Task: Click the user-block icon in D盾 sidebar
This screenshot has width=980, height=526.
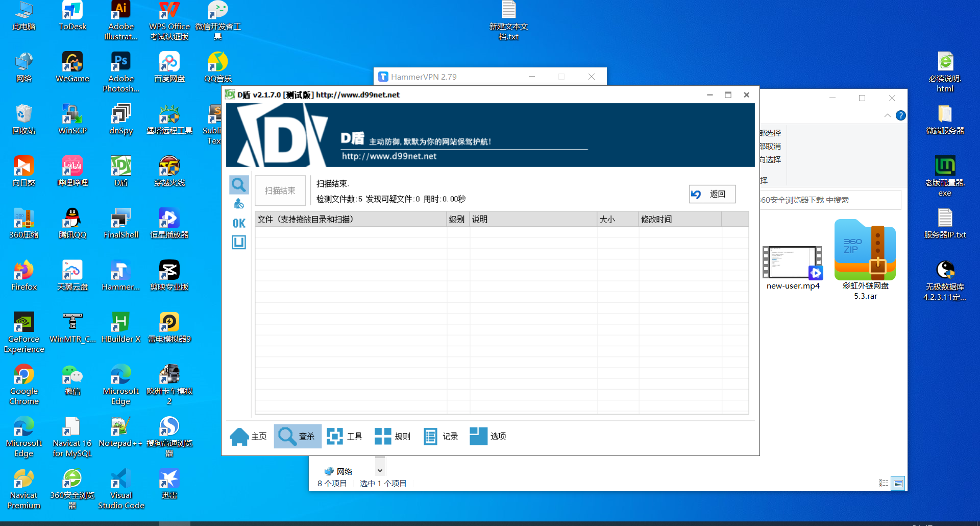Action: coord(238,204)
